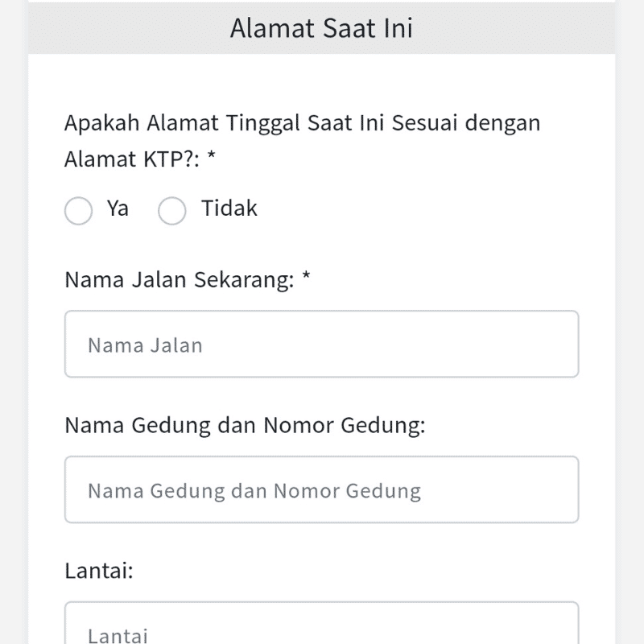Click the "Alamat Saat Ini" header

coord(321,27)
